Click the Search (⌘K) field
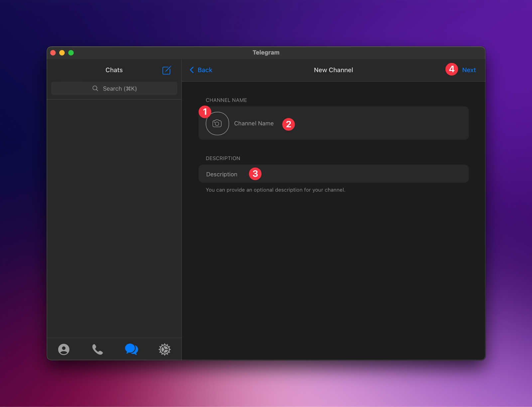This screenshot has width=532, height=407. [x=120, y=89]
